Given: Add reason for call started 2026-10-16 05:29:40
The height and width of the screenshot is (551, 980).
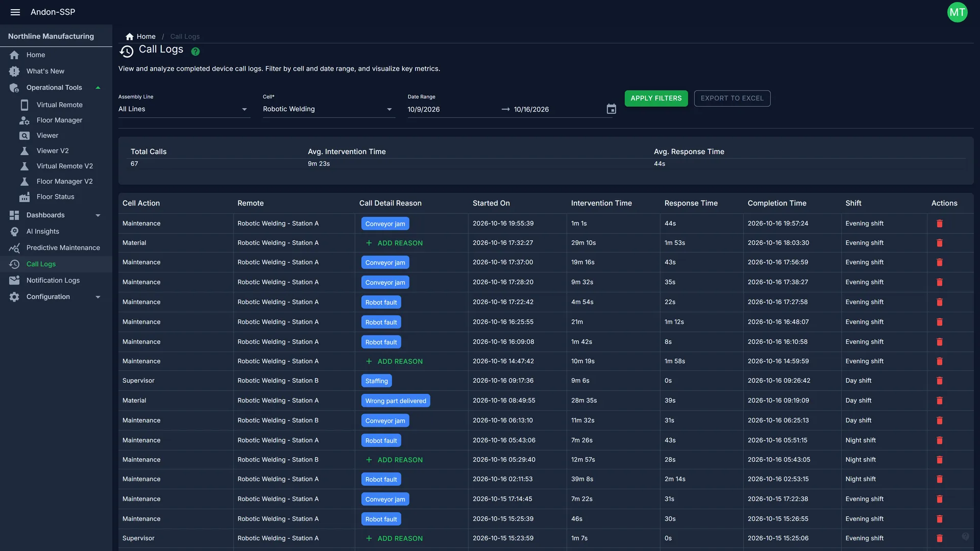Looking at the screenshot, I should click(x=394, y=460).
